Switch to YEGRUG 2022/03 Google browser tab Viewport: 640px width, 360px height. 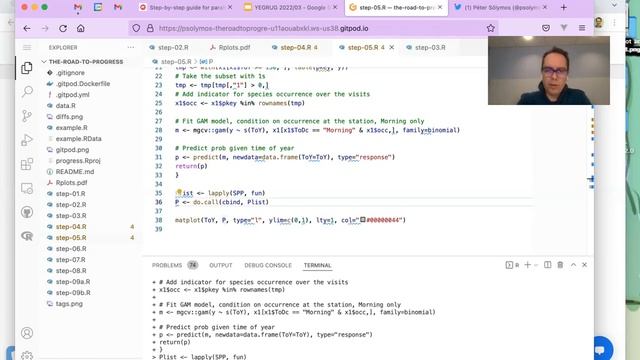pyautogui.click(x=291, y=7)
